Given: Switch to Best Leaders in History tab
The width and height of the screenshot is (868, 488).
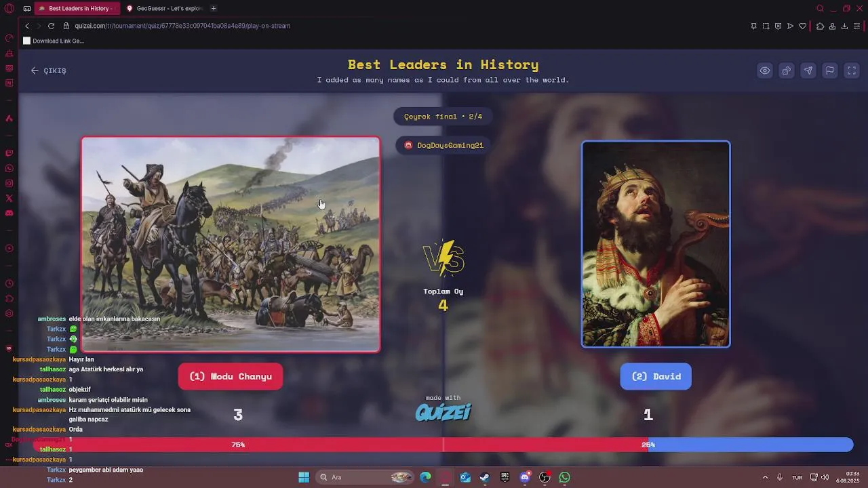Looking at the screenshot, I should (77, 8).
